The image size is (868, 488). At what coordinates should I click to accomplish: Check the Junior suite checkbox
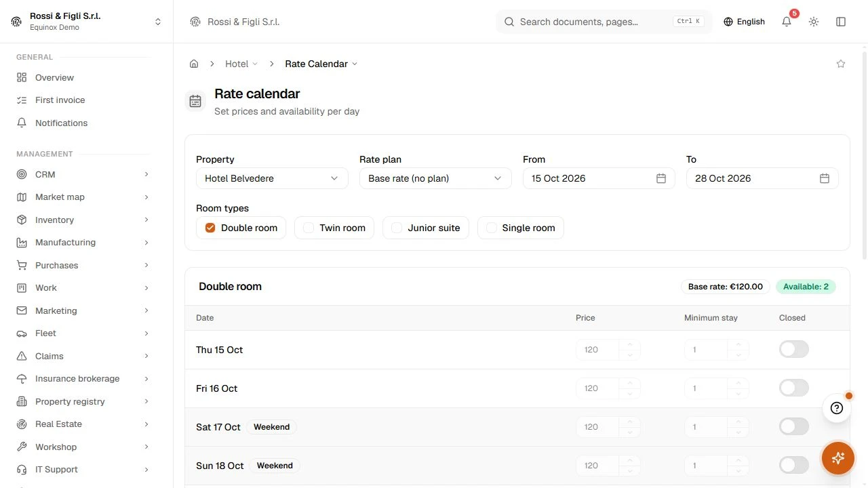(x=397, y=228)
